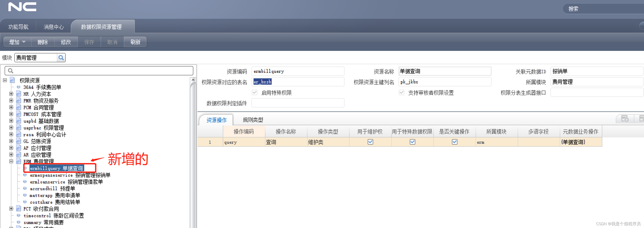The width and height of the screenshot is (644, 228).
Task: Click the 权限资源 root folder icon
Action: [x=12, y=80]
